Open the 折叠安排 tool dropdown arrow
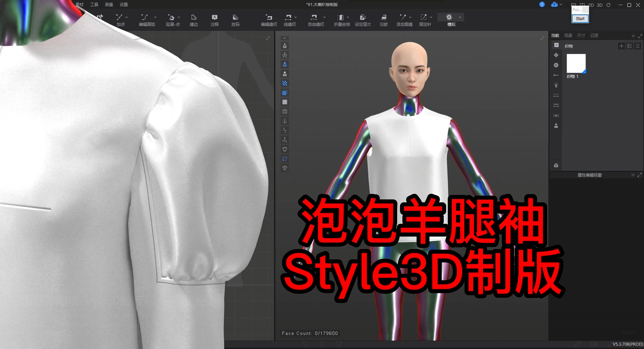 pos(348,17)
